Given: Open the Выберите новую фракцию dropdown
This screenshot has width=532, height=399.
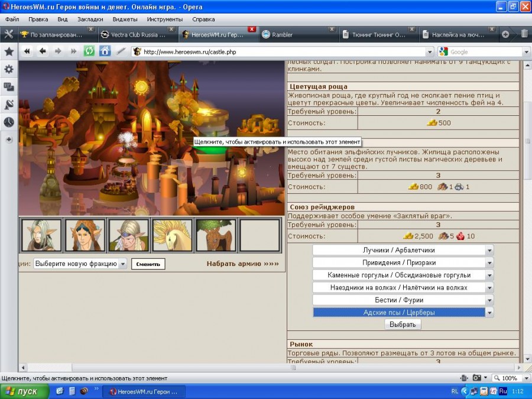Looking at the screenshot, I should pos(80,264).
